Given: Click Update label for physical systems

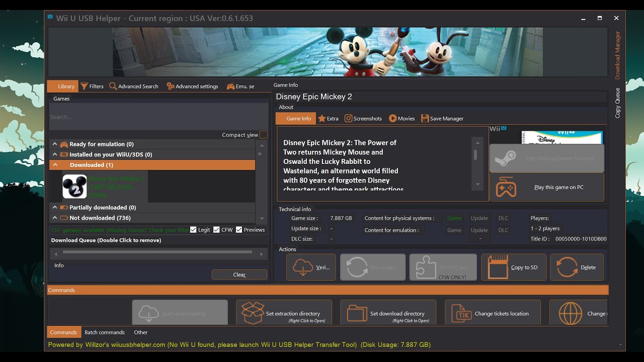Looking at the screenshot, I should click(479, 218).
